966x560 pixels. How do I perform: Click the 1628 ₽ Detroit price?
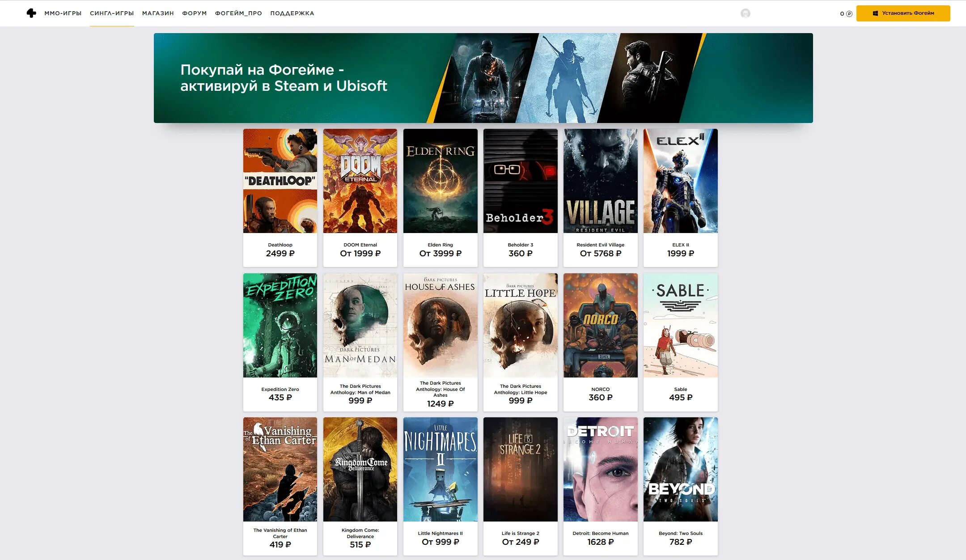600,542
